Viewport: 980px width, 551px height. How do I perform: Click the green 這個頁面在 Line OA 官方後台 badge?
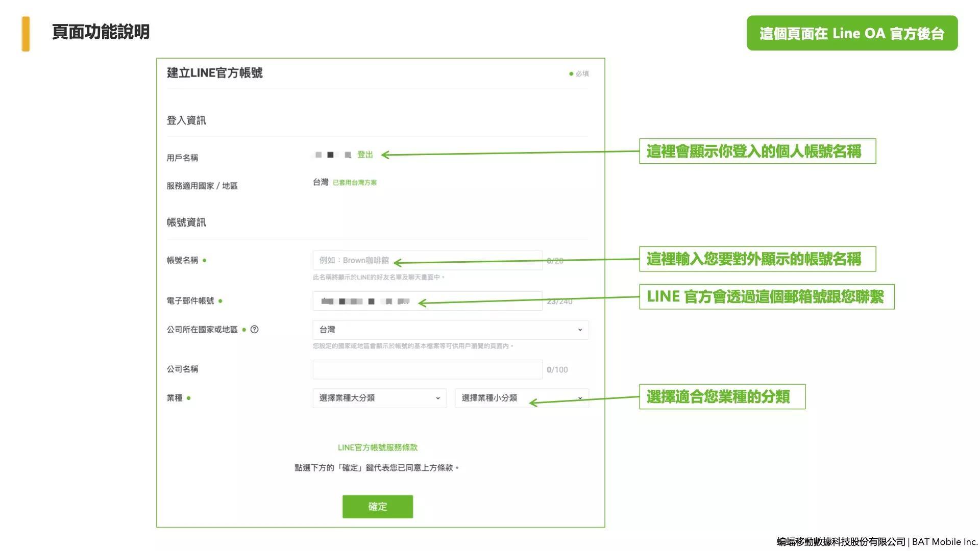click(852, 33)
